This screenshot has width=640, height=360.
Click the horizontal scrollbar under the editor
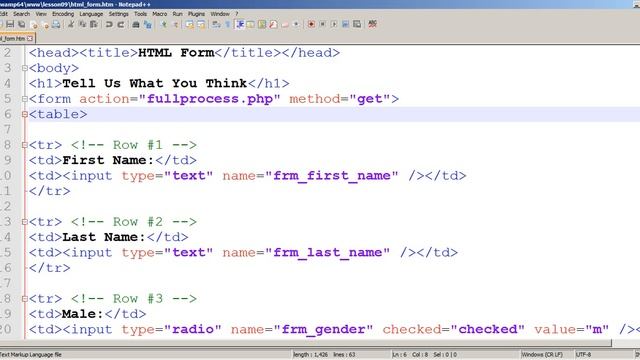pos(306,343)
